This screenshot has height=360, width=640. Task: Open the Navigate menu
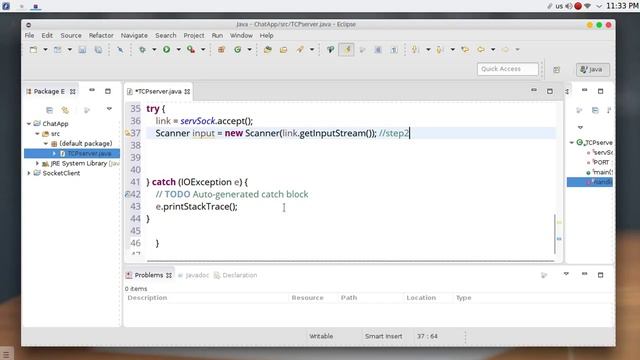click(134, 36)
